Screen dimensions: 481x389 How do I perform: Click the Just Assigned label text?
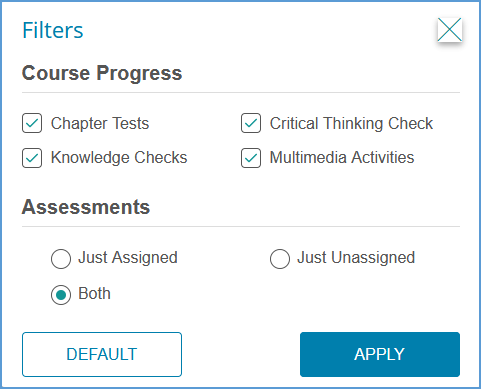pyautogui.click(x=128, y=258)
